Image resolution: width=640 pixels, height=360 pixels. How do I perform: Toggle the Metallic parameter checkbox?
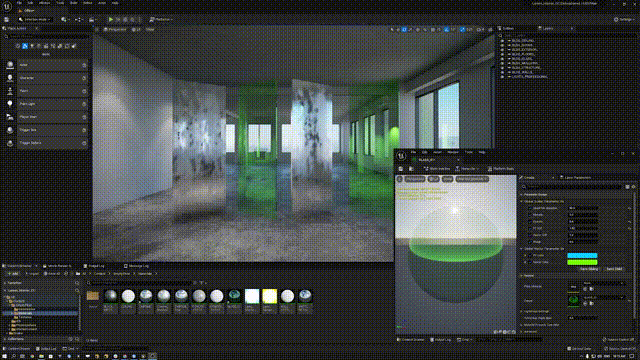530,215
